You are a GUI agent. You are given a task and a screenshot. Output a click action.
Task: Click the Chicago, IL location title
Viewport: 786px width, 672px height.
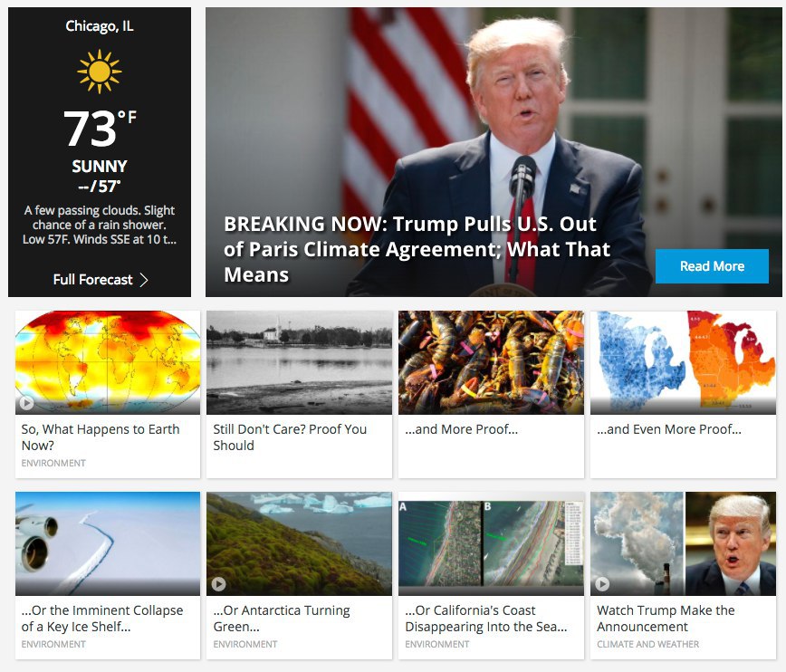100,25
